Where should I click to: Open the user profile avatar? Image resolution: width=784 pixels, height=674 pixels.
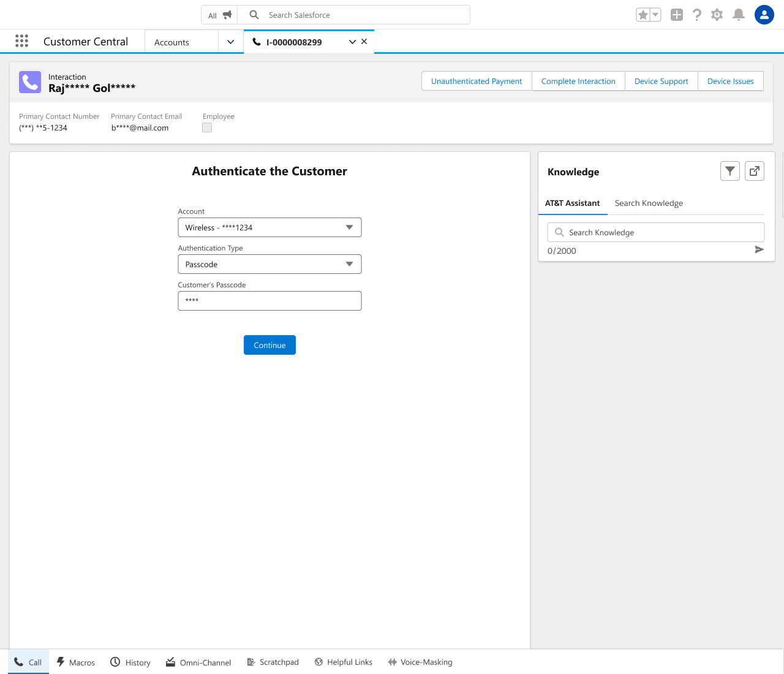tap(764, 15)
